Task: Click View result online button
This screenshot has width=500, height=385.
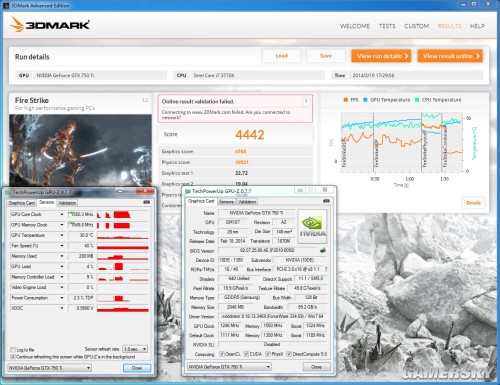Action: click(450, 56)
